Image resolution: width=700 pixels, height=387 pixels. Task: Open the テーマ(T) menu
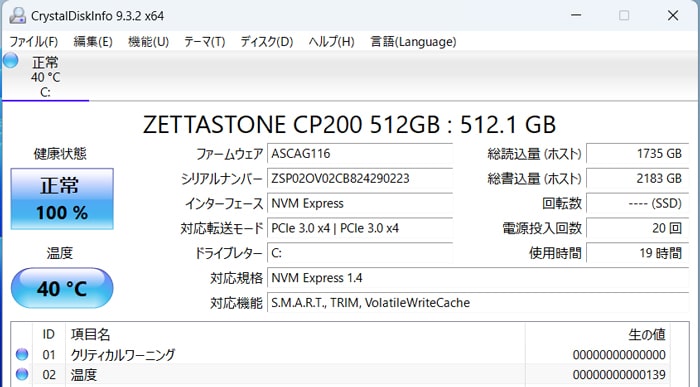coord(204,42)
